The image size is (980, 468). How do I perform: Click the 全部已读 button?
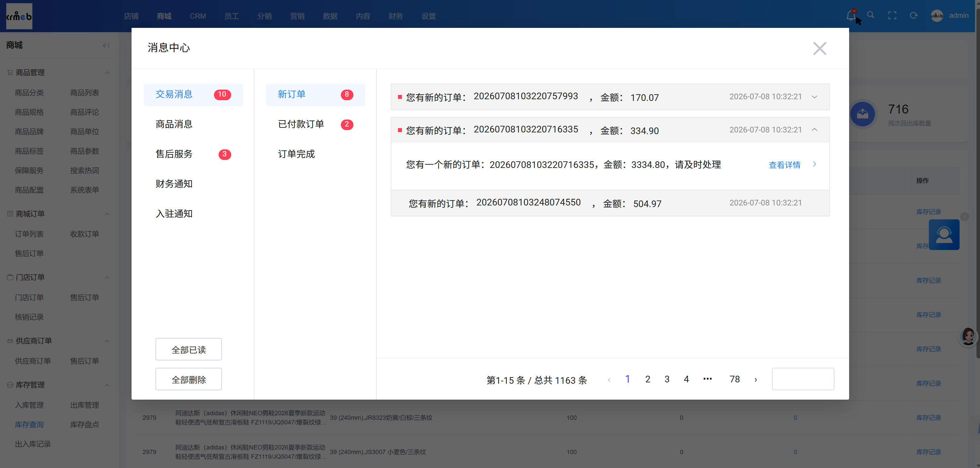click(188, 349)
